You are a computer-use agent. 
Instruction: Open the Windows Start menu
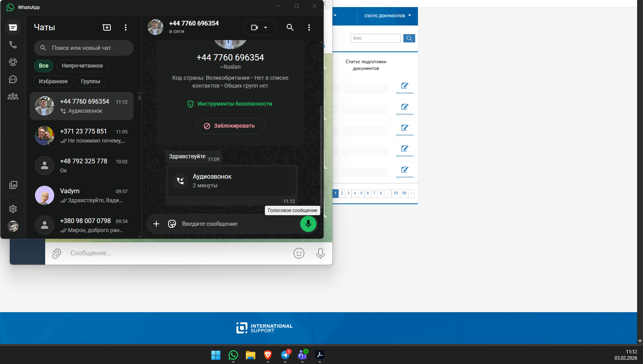tap(216, 355)
